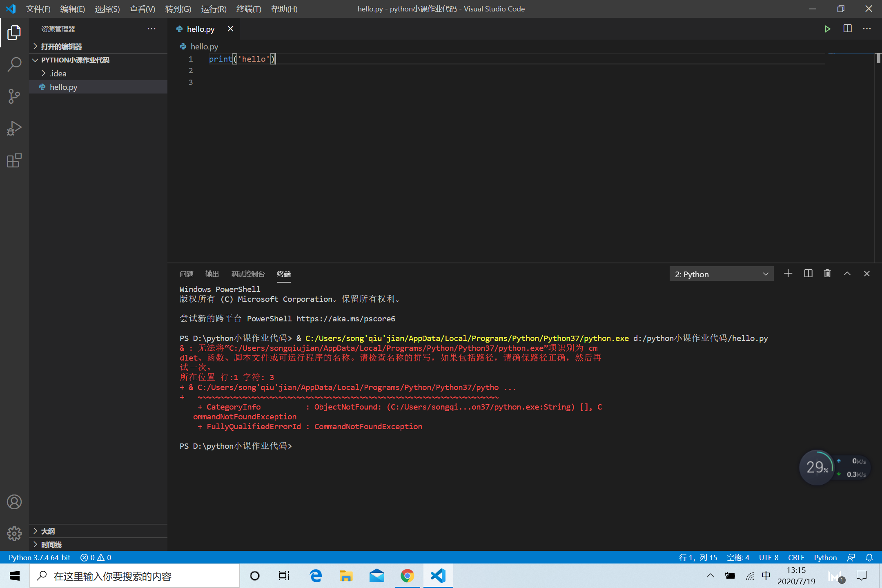Open the Source Control view
Image resolution: width=882 pixels, height=588 pixels.
14,96
